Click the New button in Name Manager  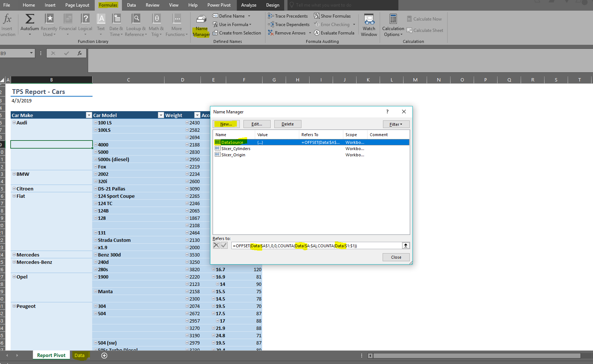point(226,124)
